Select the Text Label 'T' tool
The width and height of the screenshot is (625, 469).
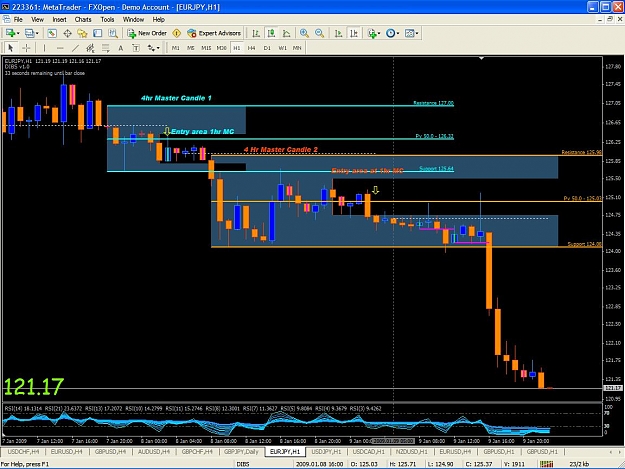point(136,48)
